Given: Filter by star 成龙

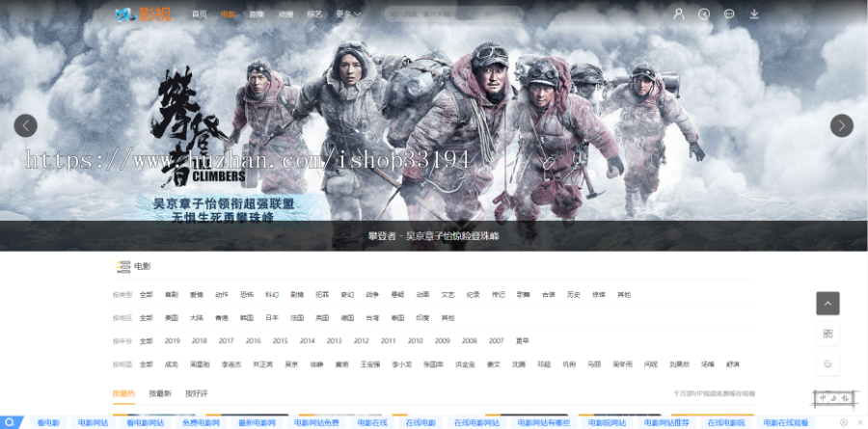Looking at the screenshot, I should tap(171, 364).
